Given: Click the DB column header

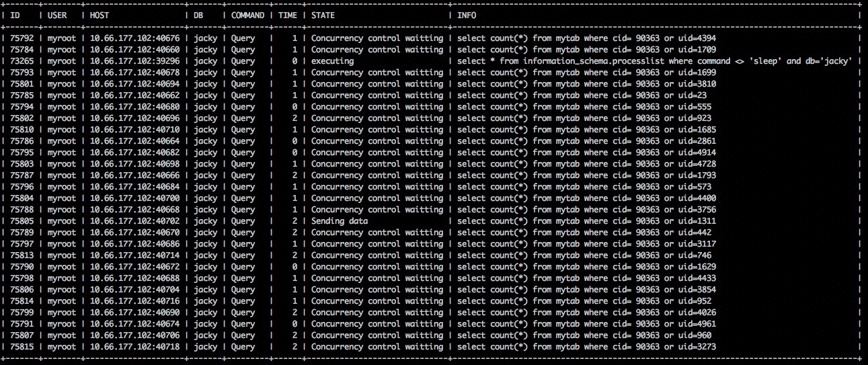Looking at the screenshot, I should pyautogui.click(x=200, y=15).
